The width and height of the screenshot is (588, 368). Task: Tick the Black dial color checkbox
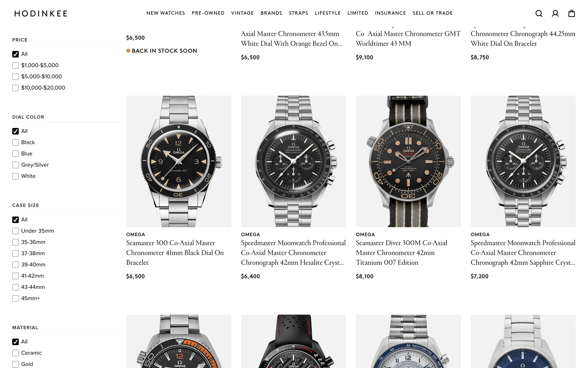pos(16,143)
